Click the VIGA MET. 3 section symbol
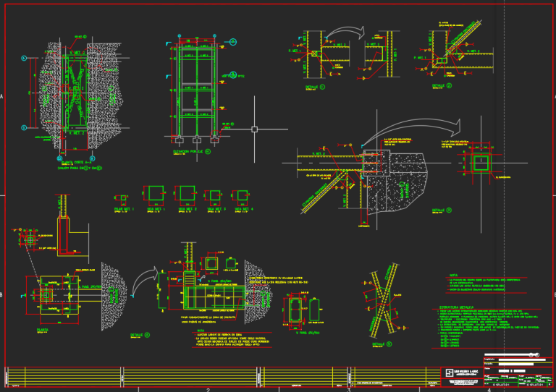The image size is (556, 392). (x=215, y=195)
